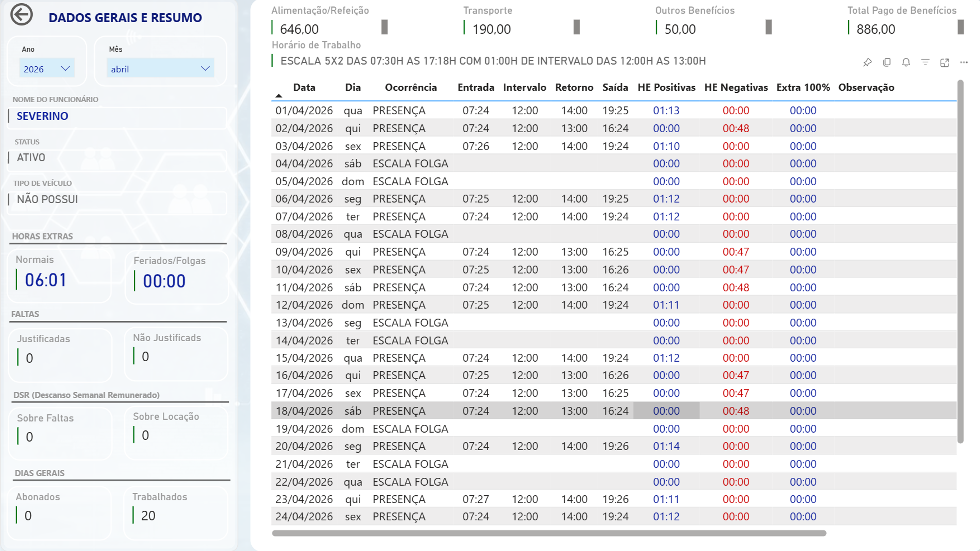
Task: Click HE Negativas 00:48 on 02/04/2026
Action: 736,129
